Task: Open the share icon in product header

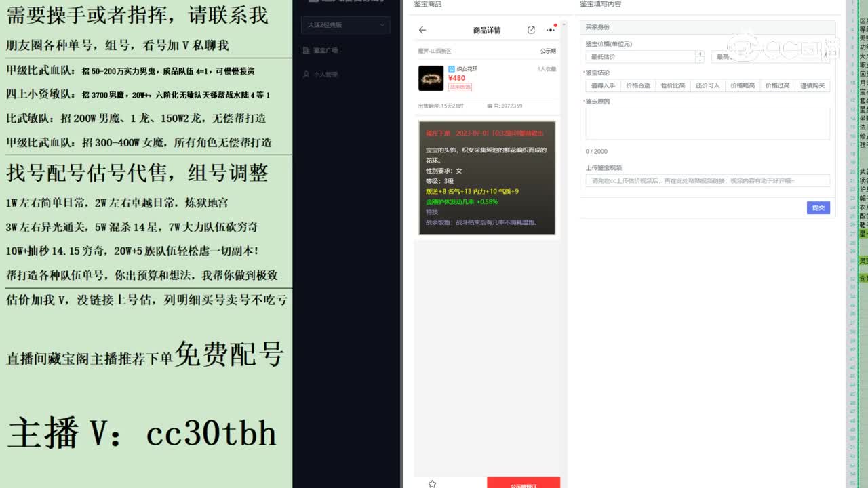Action: point(531,30)
